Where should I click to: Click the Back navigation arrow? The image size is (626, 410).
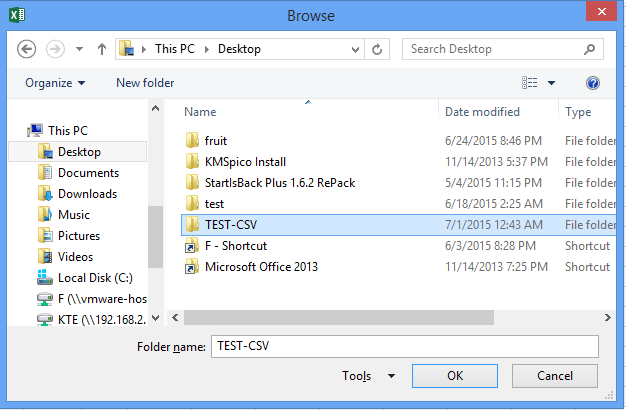click(27, 48)
